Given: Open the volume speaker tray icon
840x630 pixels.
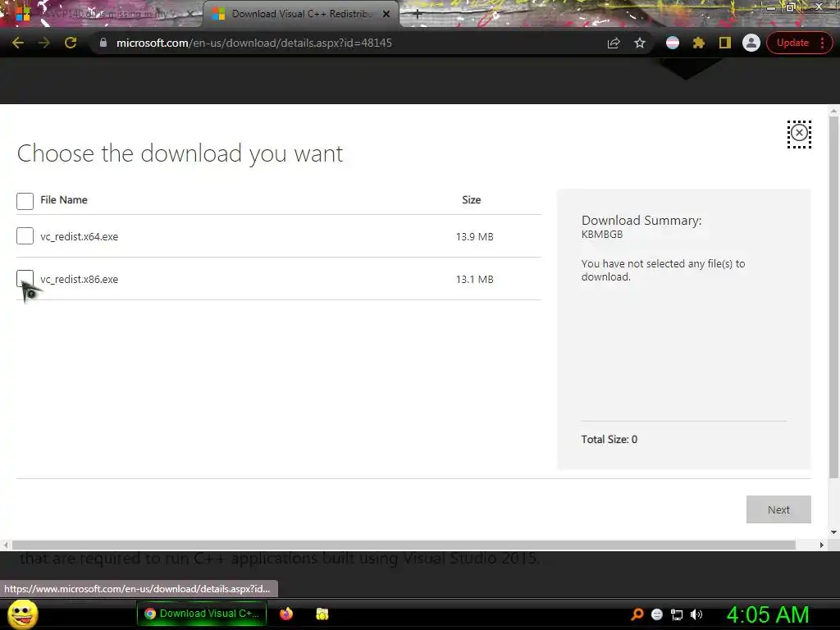Looking at the screenshot, I should tap(696, 614).
